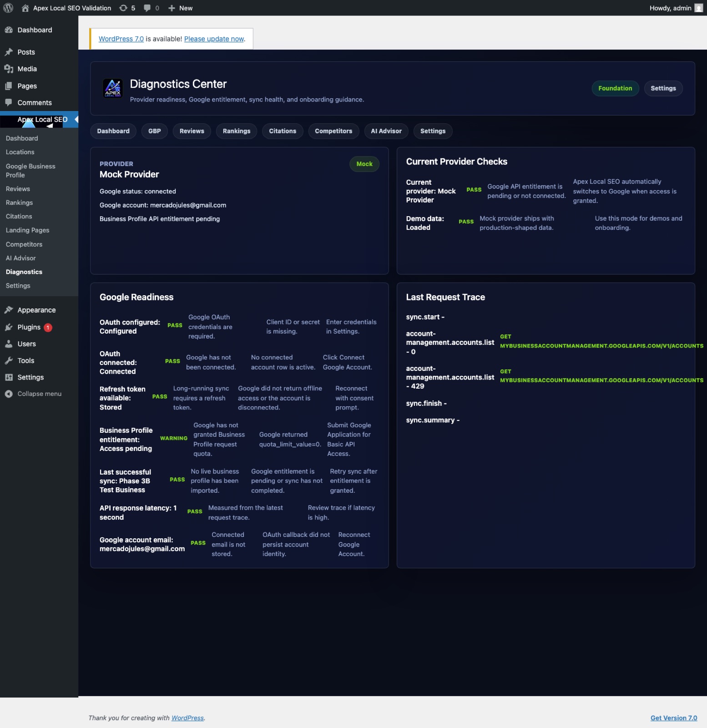Open the comments bubble icon in admin bar
Viewport: 707px width, 728px height.
tap(147, 8)
